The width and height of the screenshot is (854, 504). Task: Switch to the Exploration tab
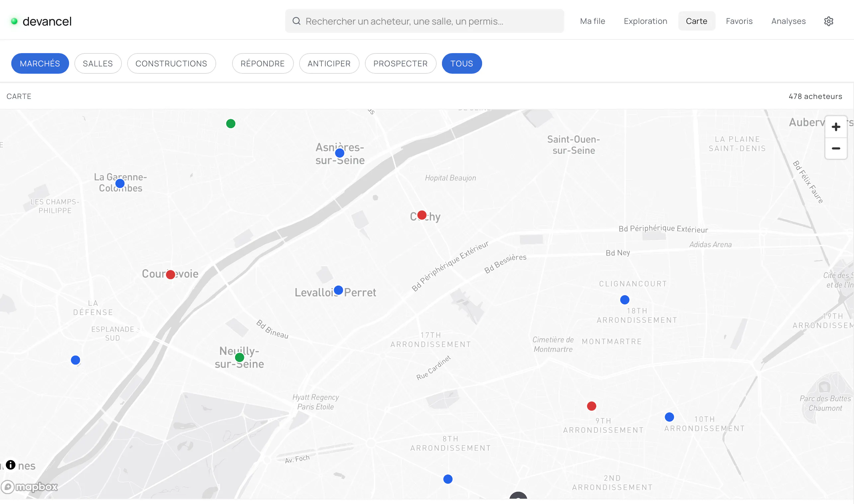click(645, 21)
